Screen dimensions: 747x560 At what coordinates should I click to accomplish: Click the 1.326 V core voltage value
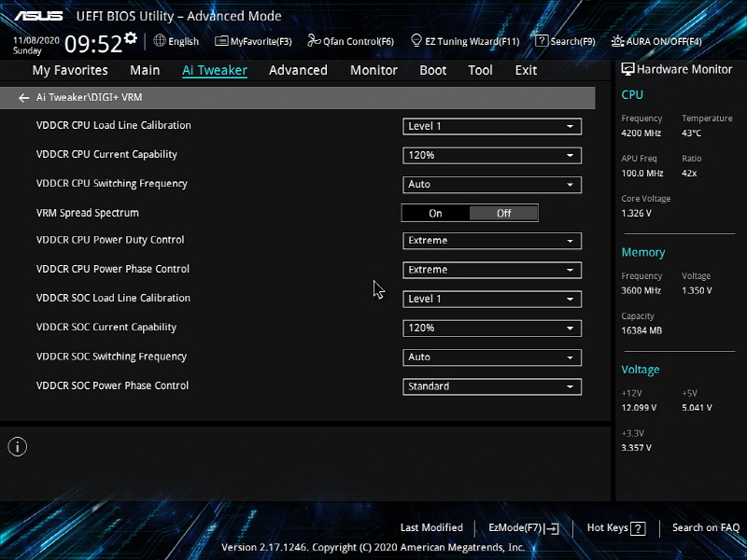[636, 214]
